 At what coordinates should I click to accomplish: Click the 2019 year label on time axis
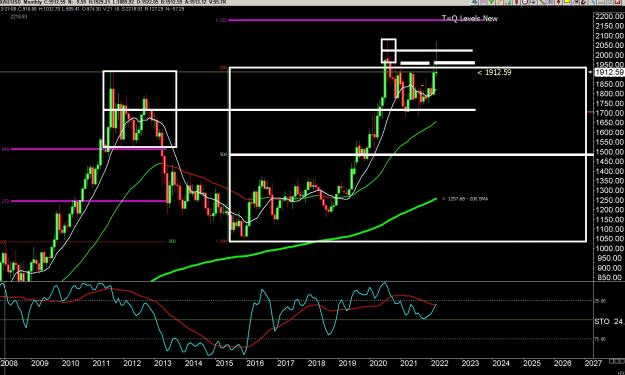point(347,363)
